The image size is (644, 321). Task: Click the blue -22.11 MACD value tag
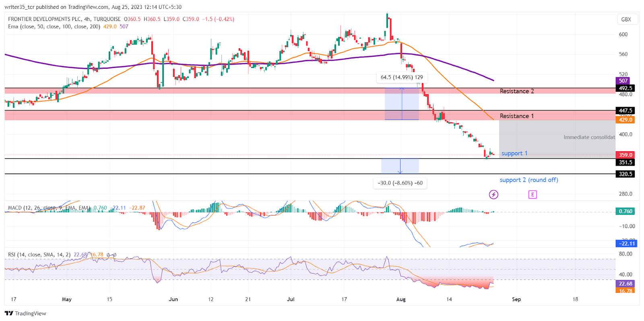(627, 243)
